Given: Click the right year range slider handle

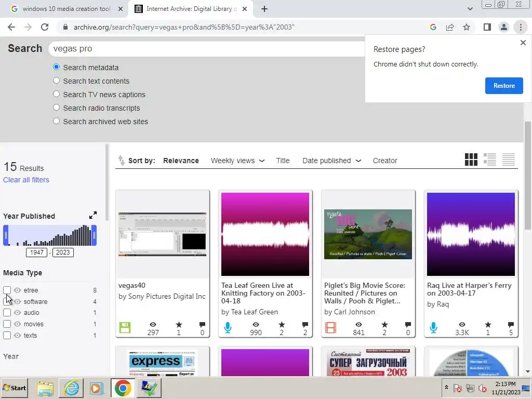Looking at the screenshot, I should click(x=94, y=235).
